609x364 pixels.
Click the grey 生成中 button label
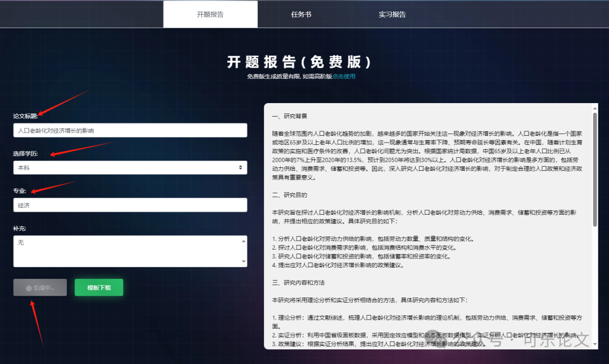tap(43, 288)
